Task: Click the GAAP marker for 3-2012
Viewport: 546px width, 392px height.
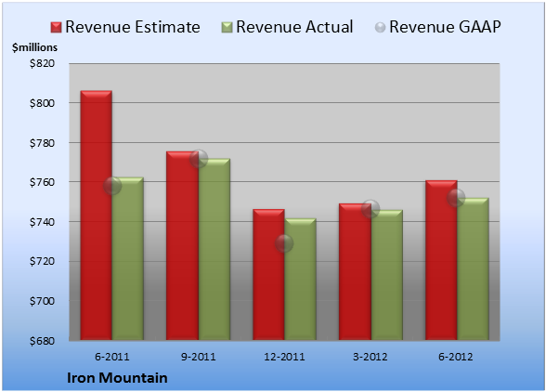Action: pos(370,209)
